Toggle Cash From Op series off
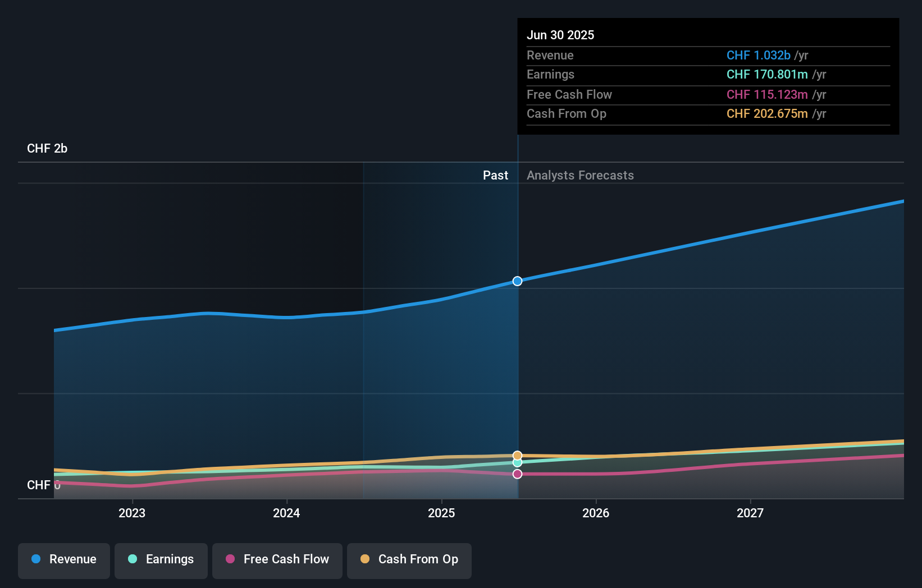This screenshot has height=588, width=922. pos(409,559)
